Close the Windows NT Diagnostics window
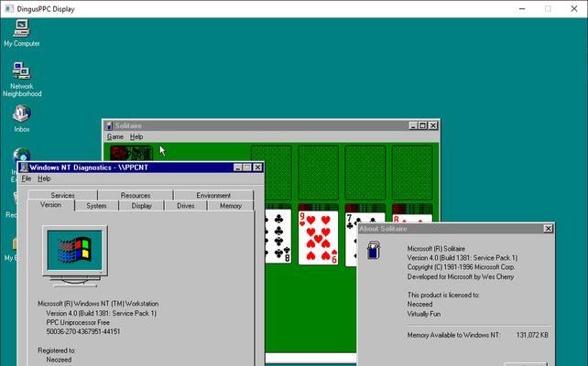This screenshot has height=366, width=588. (x=257, y=167)
